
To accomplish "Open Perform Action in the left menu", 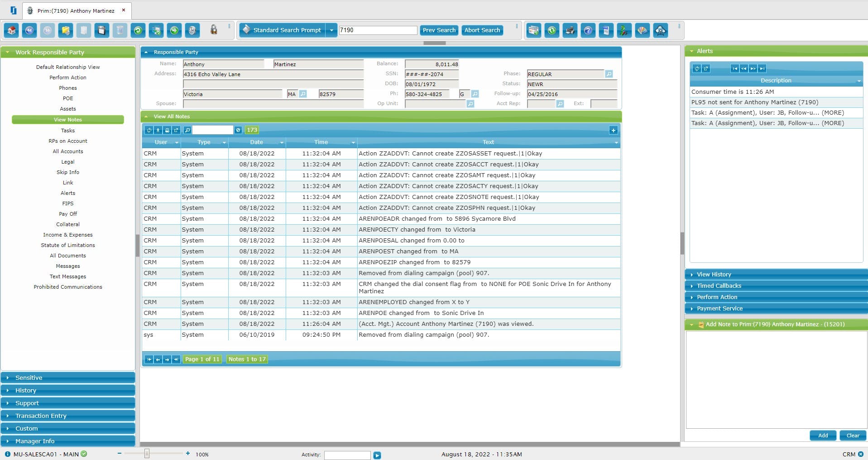I will (68, 77).
